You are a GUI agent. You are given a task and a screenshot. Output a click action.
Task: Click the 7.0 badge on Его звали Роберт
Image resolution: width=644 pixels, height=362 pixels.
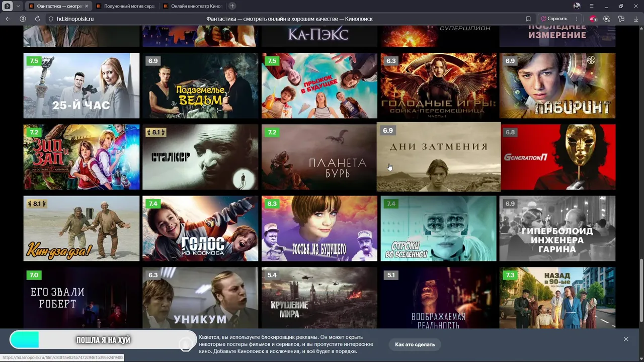(x=34, y=275)
